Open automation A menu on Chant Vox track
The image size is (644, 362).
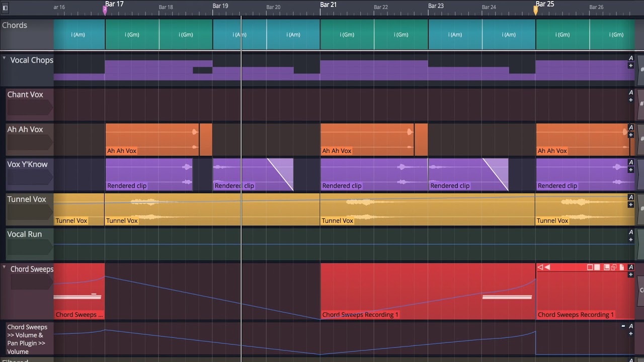[x=631, y=93]
